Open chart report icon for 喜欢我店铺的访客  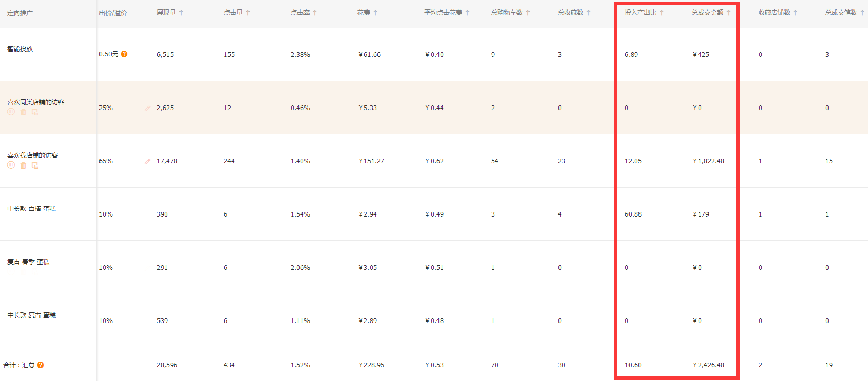(x=35, y=165)
